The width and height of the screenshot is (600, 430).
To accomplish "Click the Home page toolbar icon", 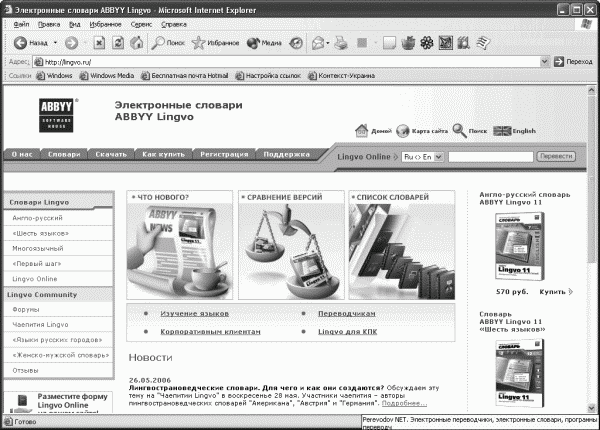I will (x=137, y=43).
